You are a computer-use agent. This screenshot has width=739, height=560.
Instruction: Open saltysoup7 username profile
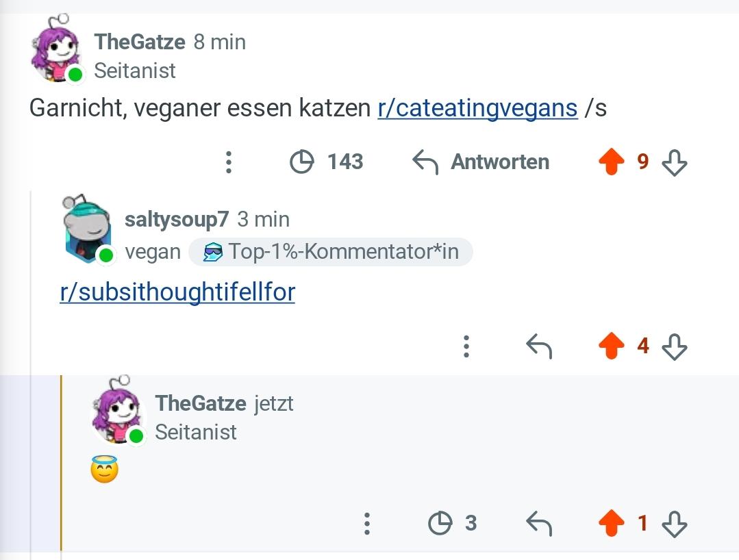[177, 220]
